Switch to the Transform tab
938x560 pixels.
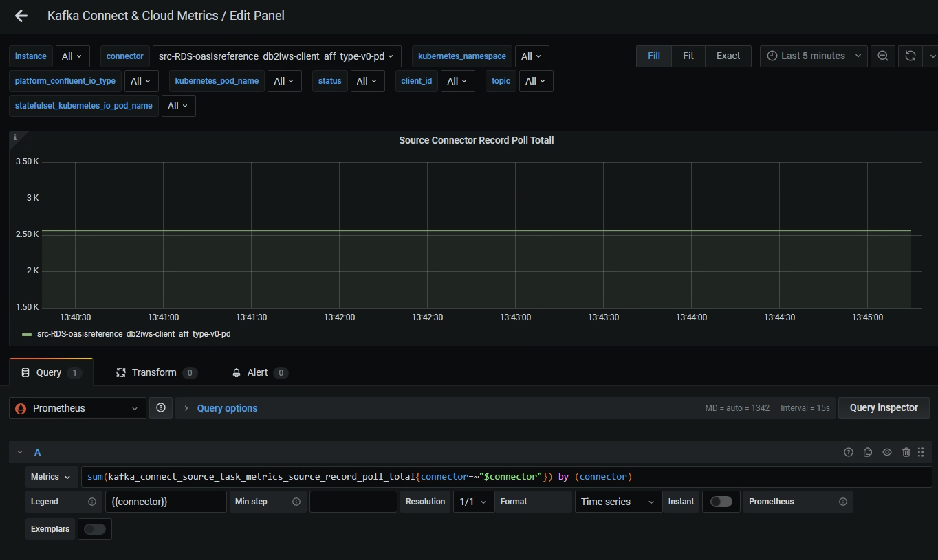[153, 372]
